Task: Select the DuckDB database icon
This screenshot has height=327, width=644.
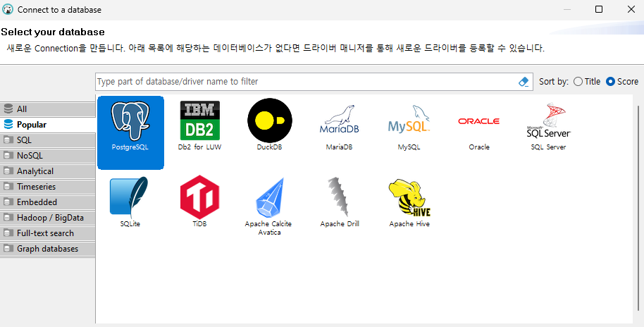Action: [x=269, y=121]
